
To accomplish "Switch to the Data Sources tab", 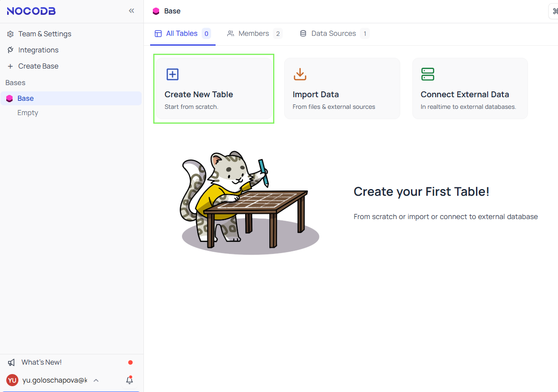I will tap(333, 34).
